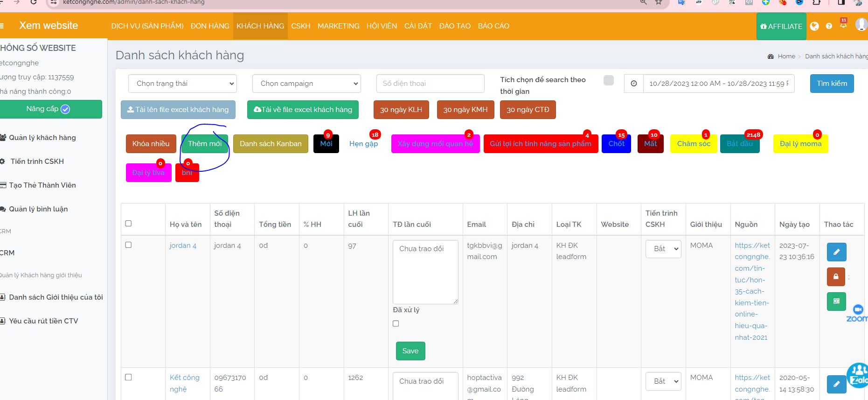Click the globe icon in the header
868x400 pixels.
coord(814,26)
